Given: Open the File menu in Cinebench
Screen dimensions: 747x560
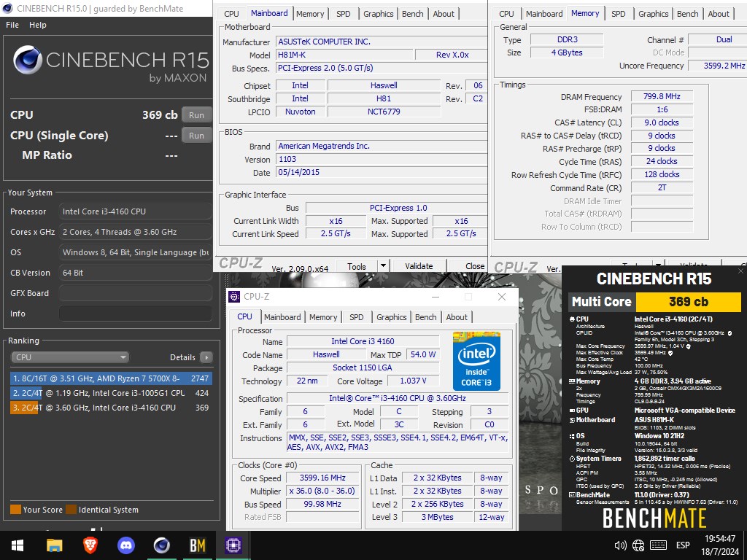Looking at the screenshot, I should [12, 25].
